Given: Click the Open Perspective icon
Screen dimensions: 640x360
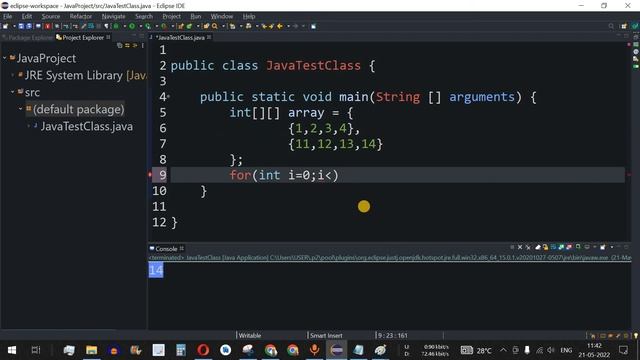Looking at the screenshot, I should click(x=624, y=26).
